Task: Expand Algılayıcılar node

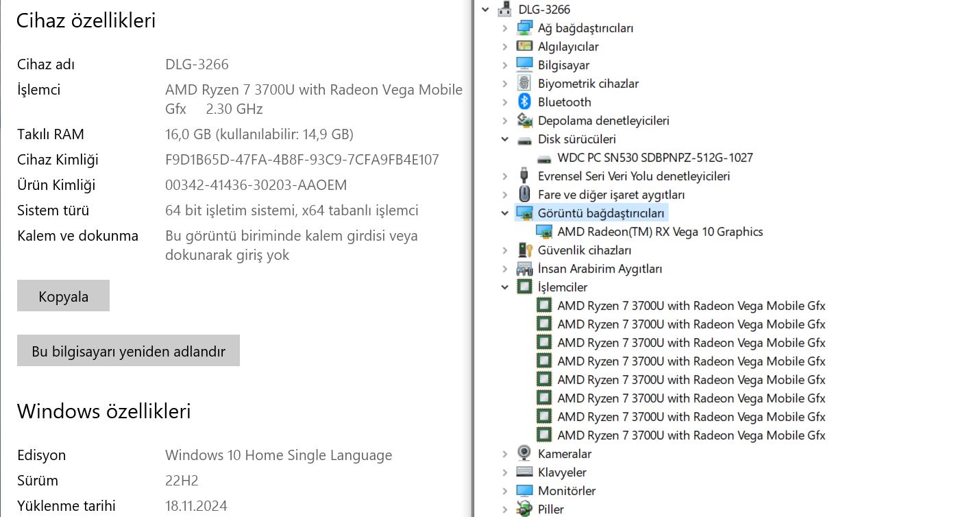Action: (505, 46)
